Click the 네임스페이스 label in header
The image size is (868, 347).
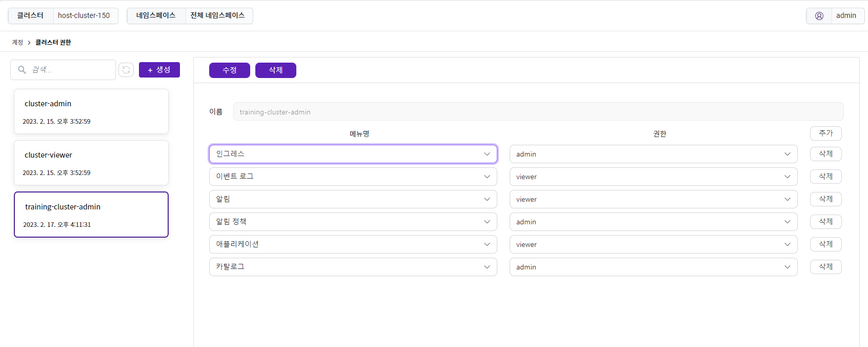[156, 16]
